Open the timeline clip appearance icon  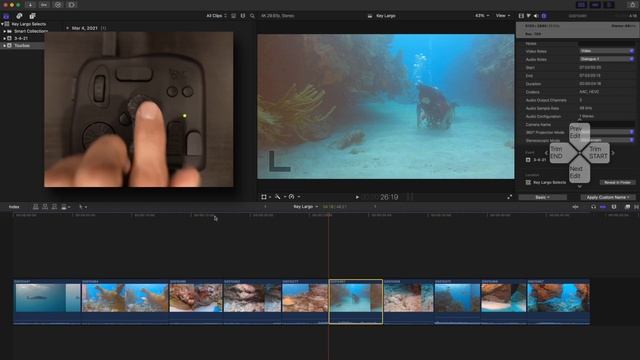pyautogui.click(x=614, y=207)
